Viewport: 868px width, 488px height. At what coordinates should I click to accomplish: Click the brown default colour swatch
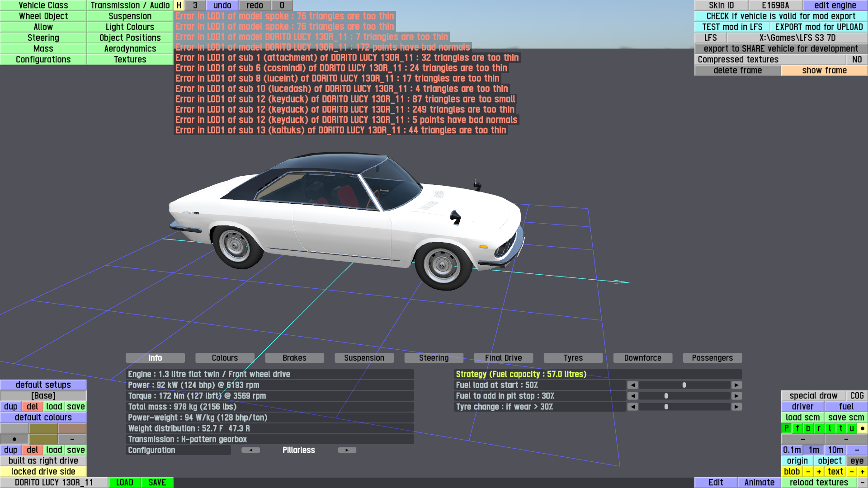[72, 428]
